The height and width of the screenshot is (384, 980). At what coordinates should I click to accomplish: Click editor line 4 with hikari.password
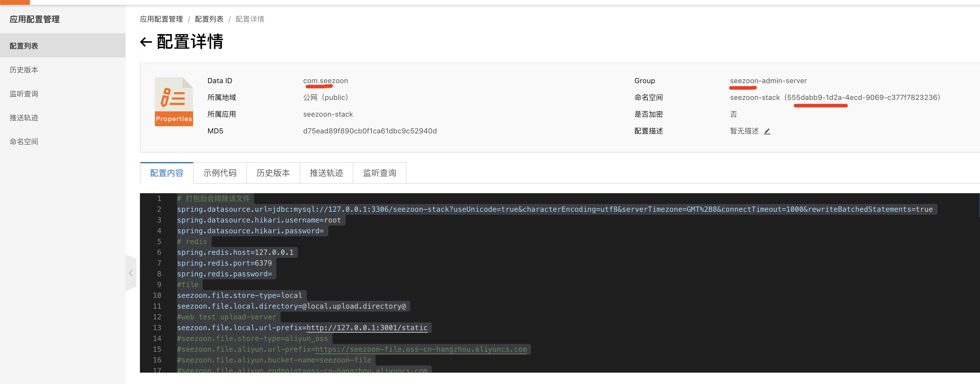[x=250, y=231]
